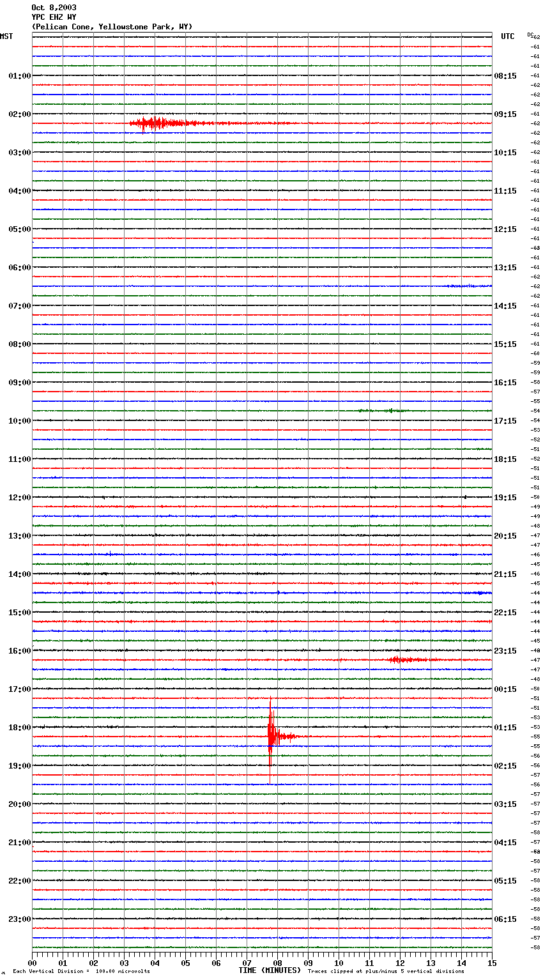Screen dimensions: 543x980
Task: Select the UTC time label "21:15"
Action: point(505,574)
